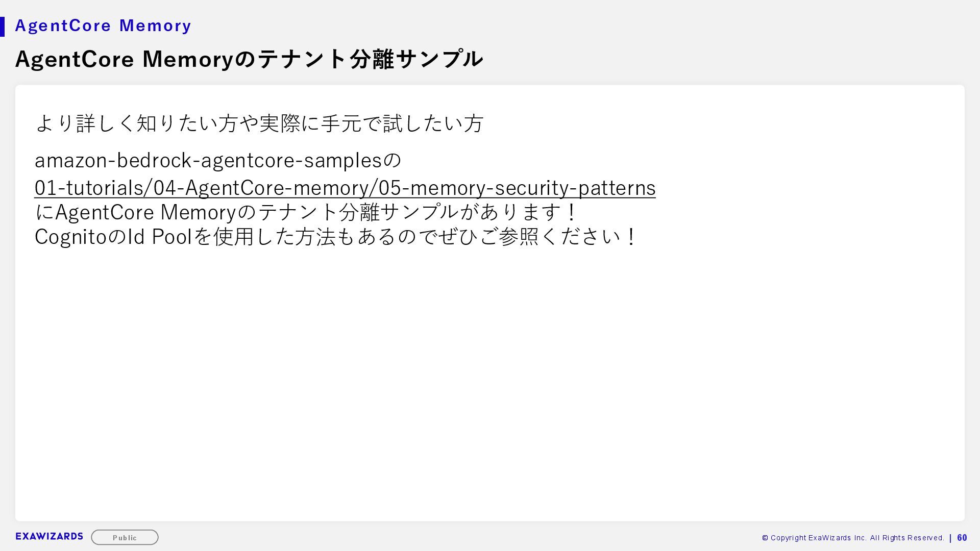Click the EXAWIZARDS logo in footer

click(49, 536)
